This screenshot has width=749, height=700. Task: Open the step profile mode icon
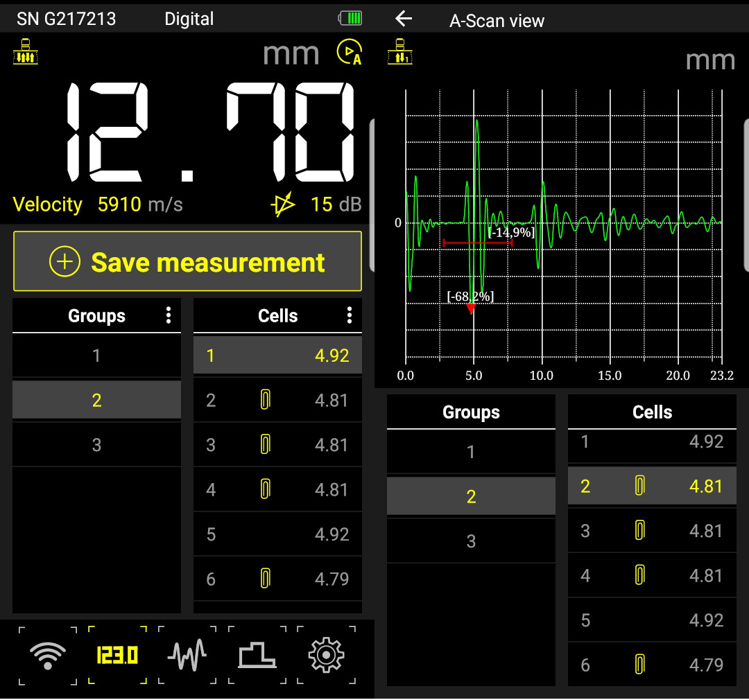(257, 655)
